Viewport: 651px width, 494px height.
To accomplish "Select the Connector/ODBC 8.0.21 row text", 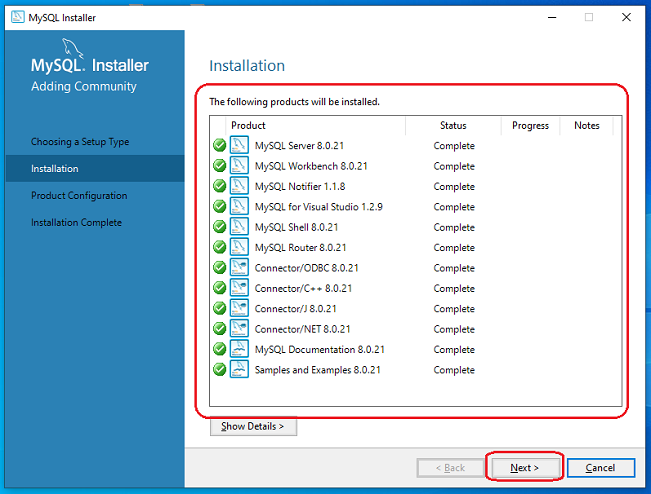I will coord(306,268).
